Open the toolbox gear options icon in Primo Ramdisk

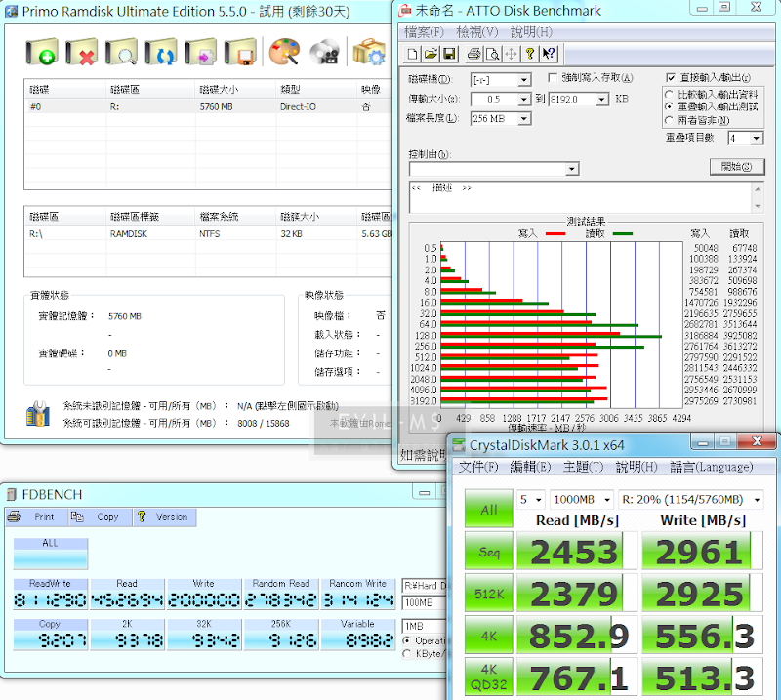click(369, 52)
